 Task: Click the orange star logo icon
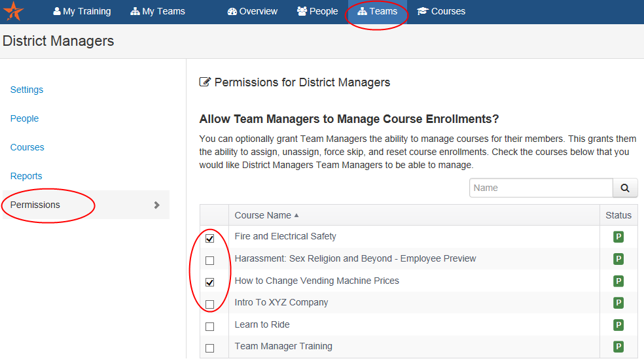tap(14, 11)
